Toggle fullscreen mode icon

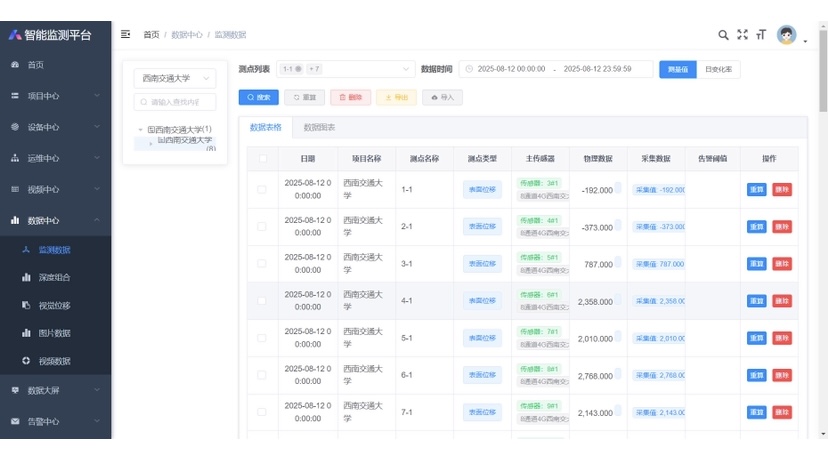pos(742,35)
